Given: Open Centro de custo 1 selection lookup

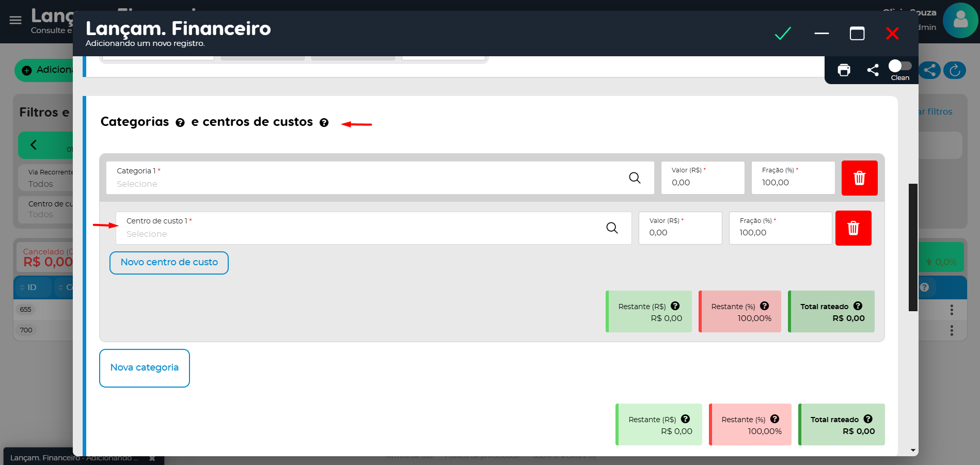Looking at the screenshot, I should 612,228.
